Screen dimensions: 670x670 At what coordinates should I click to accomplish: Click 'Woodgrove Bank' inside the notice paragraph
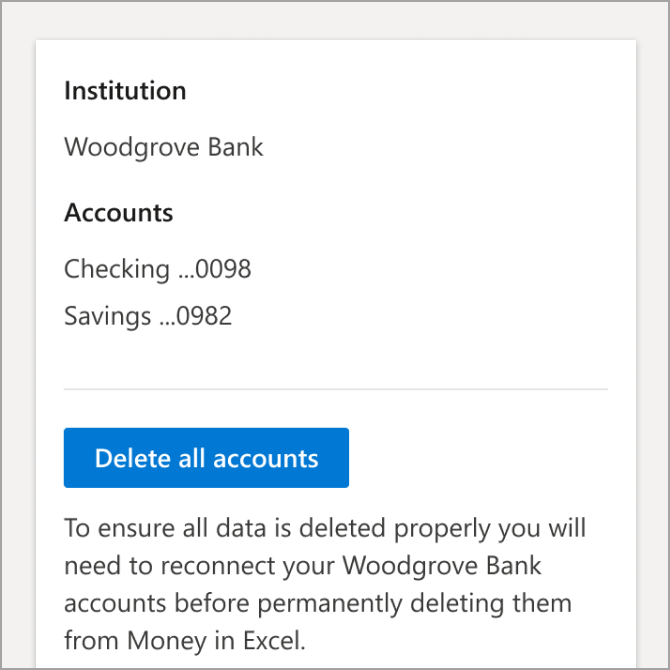click(442, 565)
